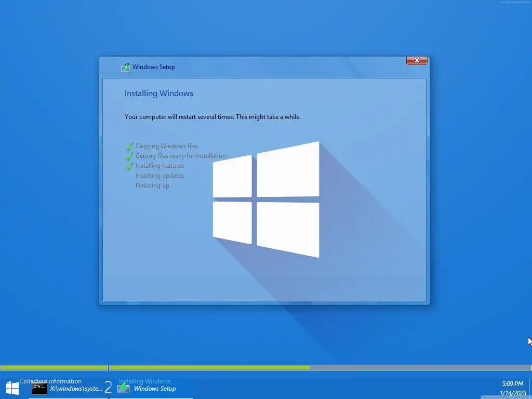Click the green checkmark beside Copying Windows files
Viewport: 532px width, 399px height.
tap(129, 146)
